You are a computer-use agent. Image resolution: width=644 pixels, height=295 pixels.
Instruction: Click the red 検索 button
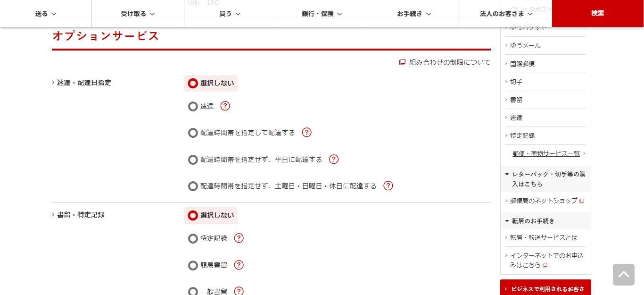coord(598,13)
